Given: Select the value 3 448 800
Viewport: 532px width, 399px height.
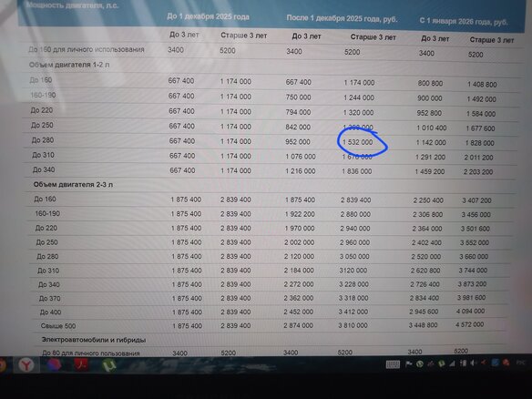Looking at the screenshot, I should 423,325.
